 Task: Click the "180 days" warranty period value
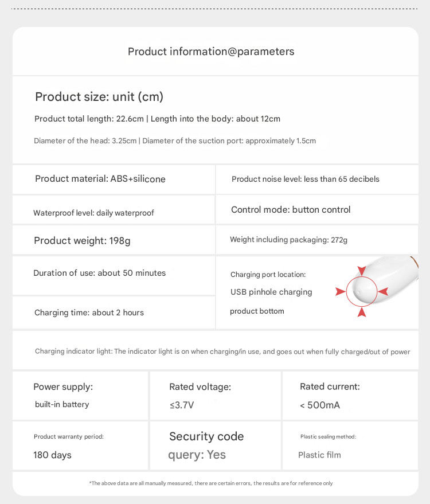pos(52,455)
